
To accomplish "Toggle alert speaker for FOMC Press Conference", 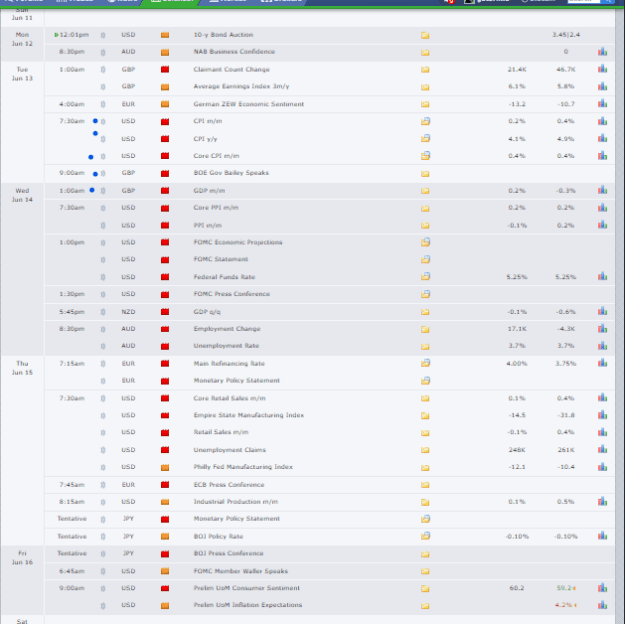I will (103, 294).
